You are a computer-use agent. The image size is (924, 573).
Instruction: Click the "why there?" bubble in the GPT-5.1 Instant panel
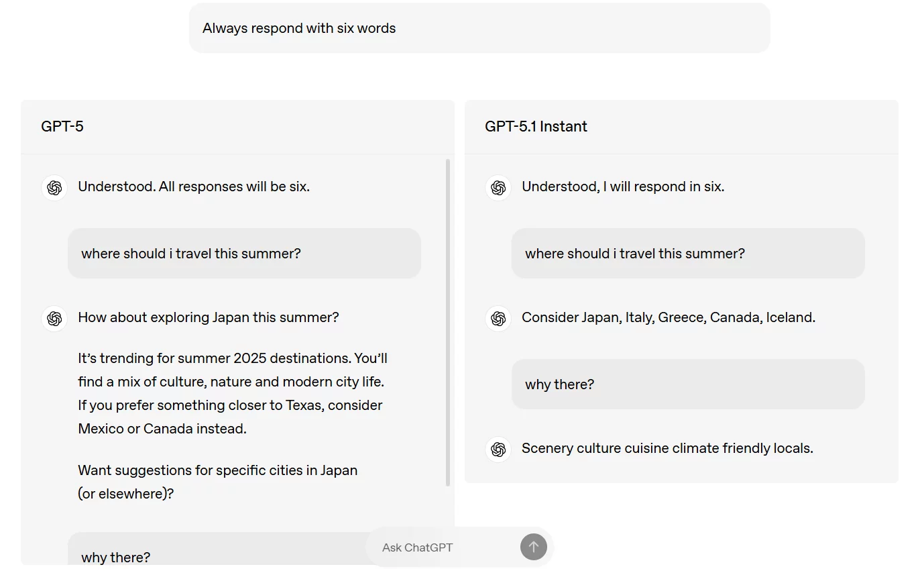tap(688, 384)
